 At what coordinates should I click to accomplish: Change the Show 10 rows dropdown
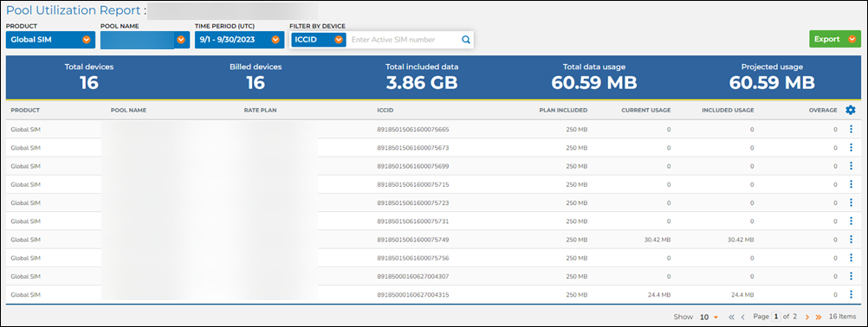pos(709,317)
